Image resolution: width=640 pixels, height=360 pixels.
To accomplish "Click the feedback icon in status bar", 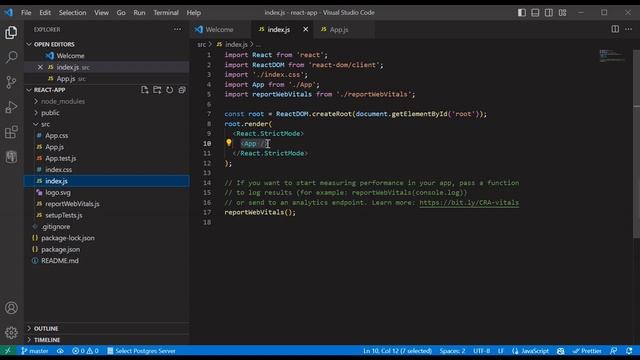I will (x=613, y=351).
